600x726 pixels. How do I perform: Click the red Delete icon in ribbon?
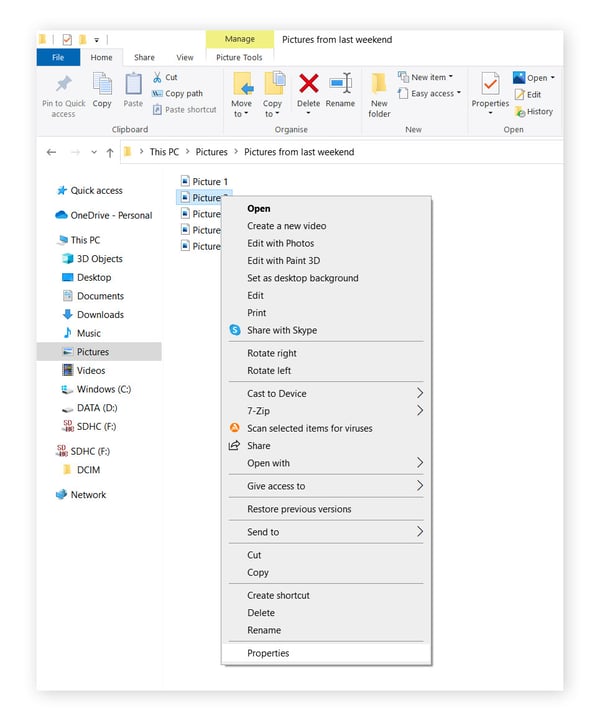[x=309, y=84]
